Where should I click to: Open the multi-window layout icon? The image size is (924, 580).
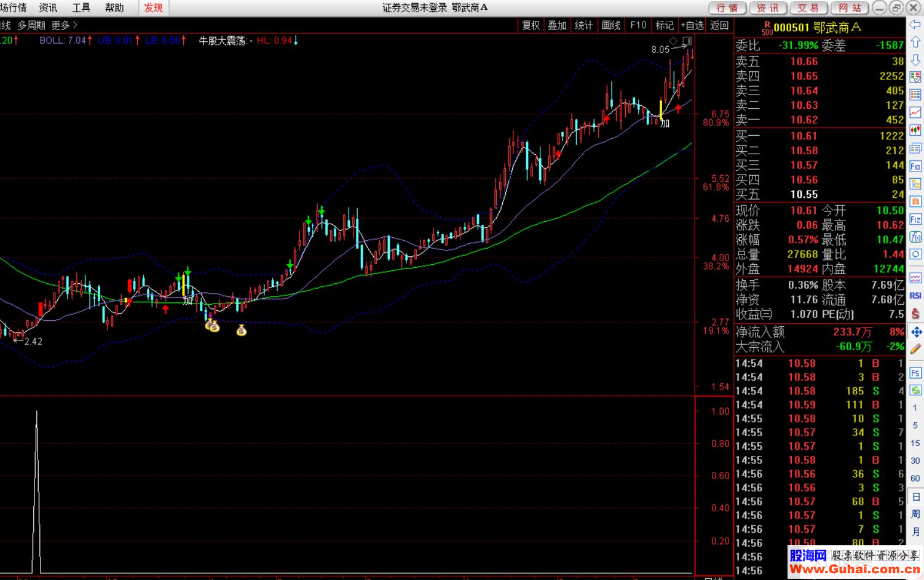(915, 148)
